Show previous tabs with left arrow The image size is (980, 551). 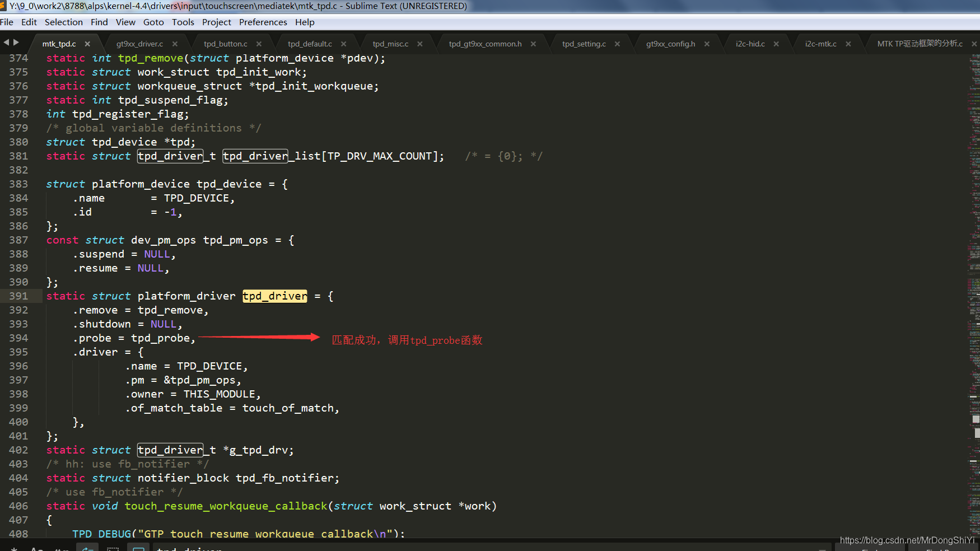[x=6, y=42]
